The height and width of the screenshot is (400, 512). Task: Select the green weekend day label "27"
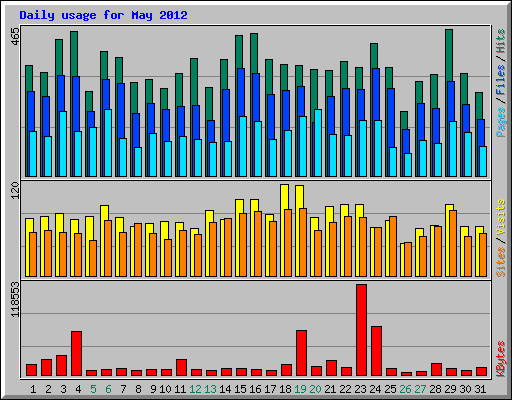point(420,389)
